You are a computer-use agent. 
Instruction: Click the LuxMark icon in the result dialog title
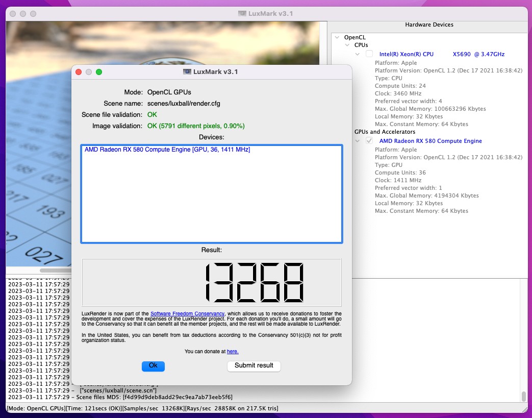(187, 71)
